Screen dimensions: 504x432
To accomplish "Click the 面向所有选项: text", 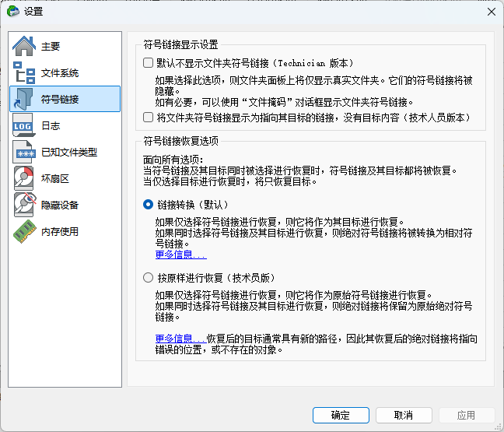I will 173,160.
